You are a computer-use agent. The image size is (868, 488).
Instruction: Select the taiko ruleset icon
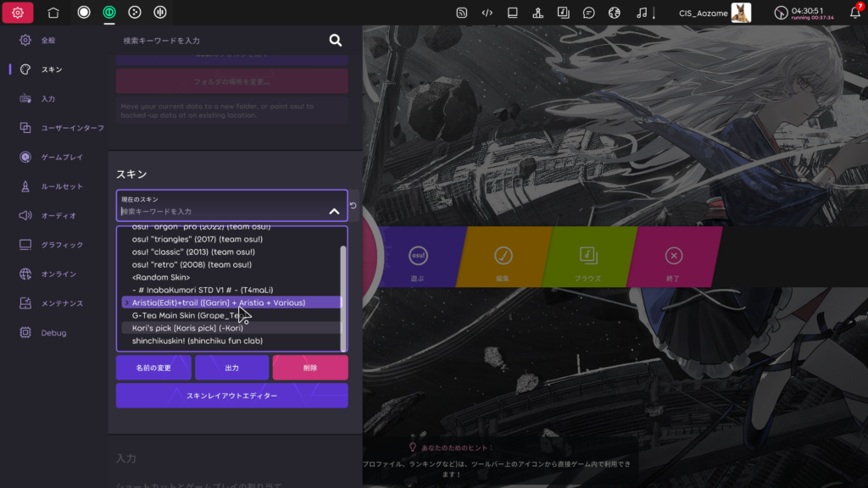(x=109, y=12)
